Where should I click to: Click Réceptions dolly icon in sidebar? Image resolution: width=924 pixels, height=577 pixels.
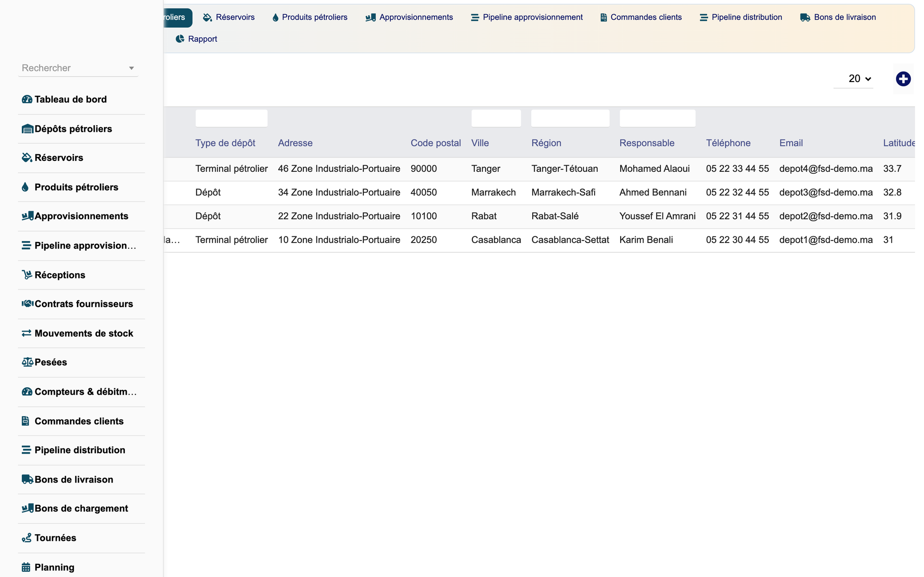coord(27,275)
